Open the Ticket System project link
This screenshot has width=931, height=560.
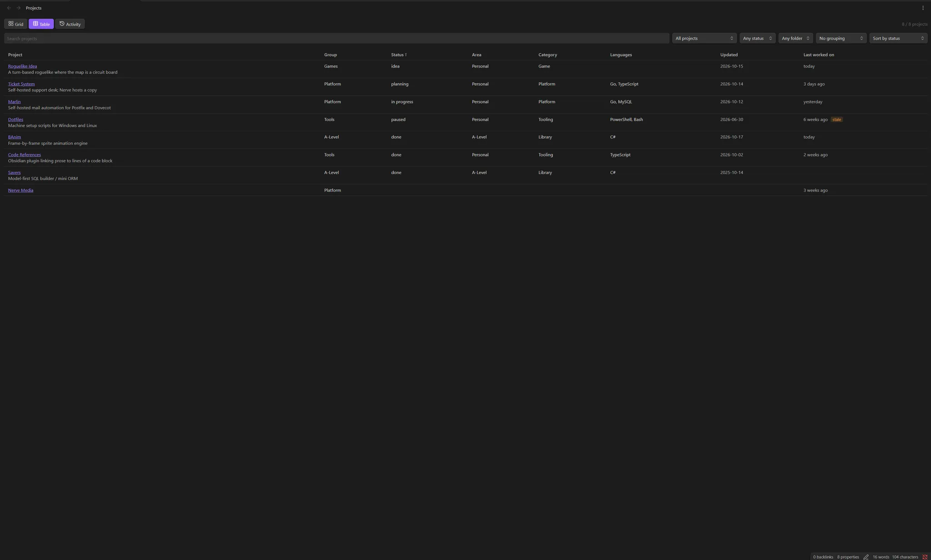21,84
